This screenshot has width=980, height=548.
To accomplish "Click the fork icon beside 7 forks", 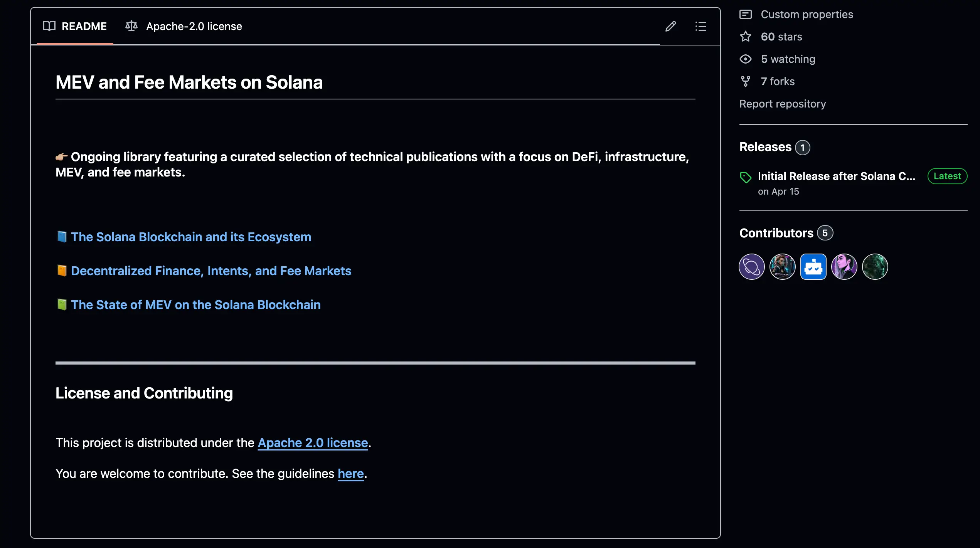I will (745, 81).
